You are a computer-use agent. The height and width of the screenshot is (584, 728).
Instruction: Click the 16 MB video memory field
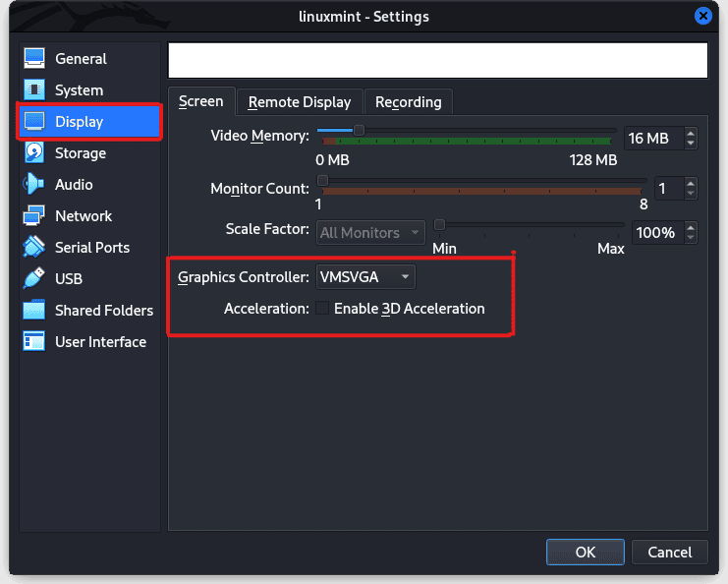point(654,138)
